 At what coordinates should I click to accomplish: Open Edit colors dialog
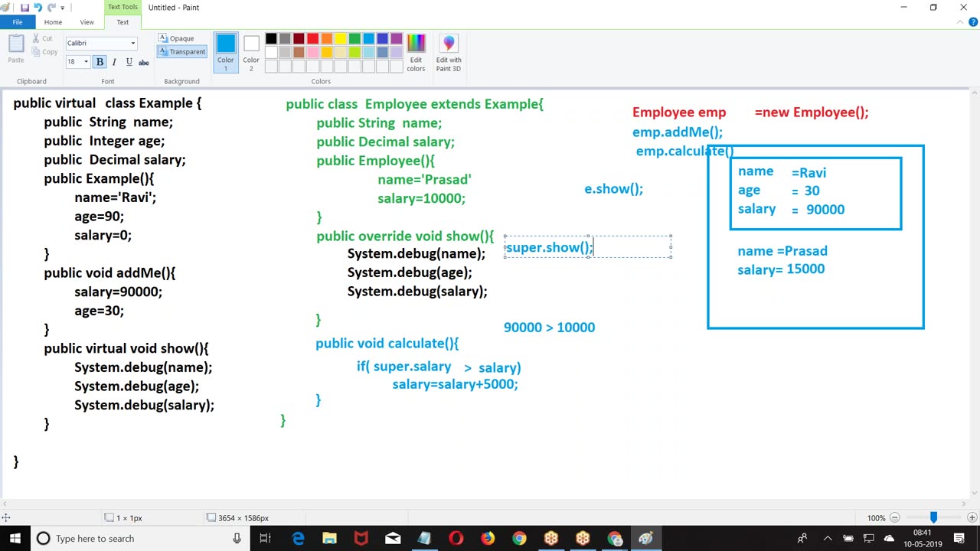[416, 53]
